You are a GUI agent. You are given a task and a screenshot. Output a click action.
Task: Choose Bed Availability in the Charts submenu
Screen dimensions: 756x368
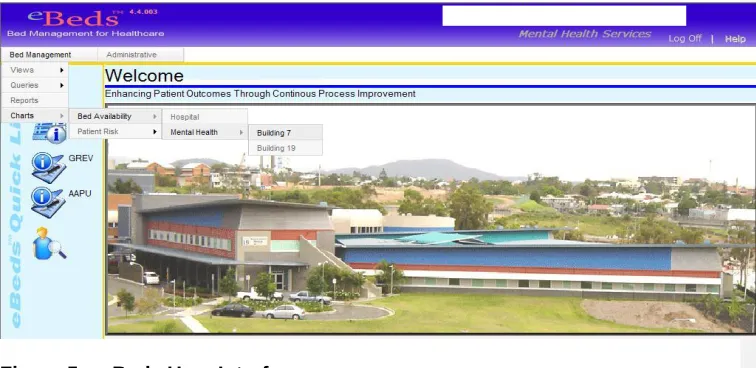coord(115,116)
